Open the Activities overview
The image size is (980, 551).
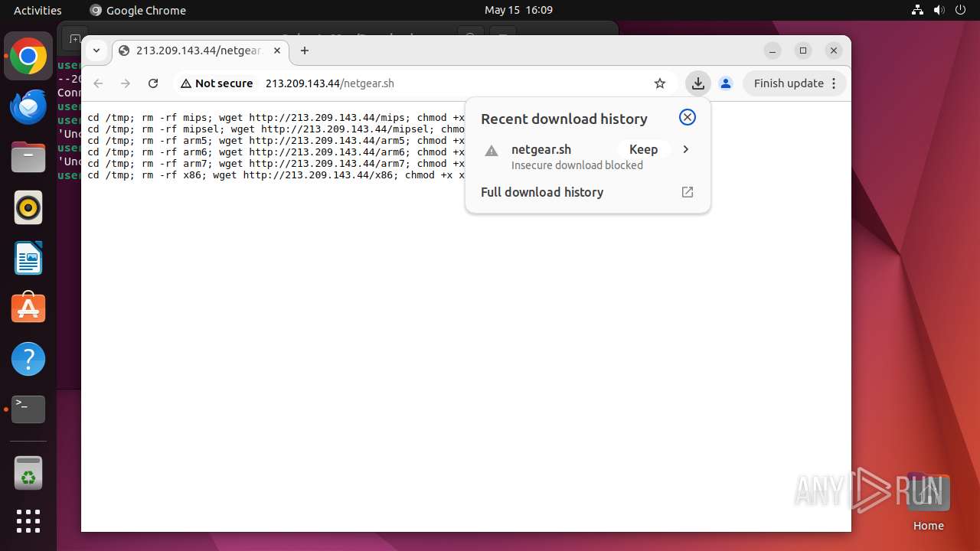pos(38,10)
